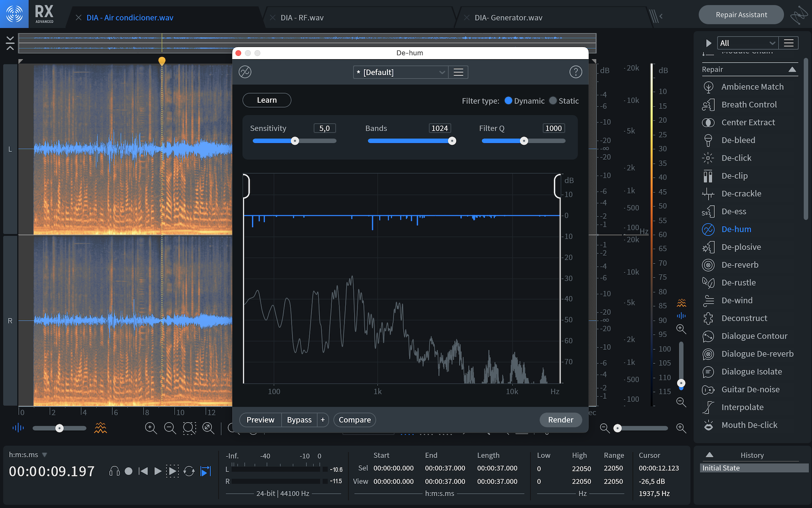Viewport: 812px width, 508px height.
Task: Click the Render button
Action: (560, 420)
